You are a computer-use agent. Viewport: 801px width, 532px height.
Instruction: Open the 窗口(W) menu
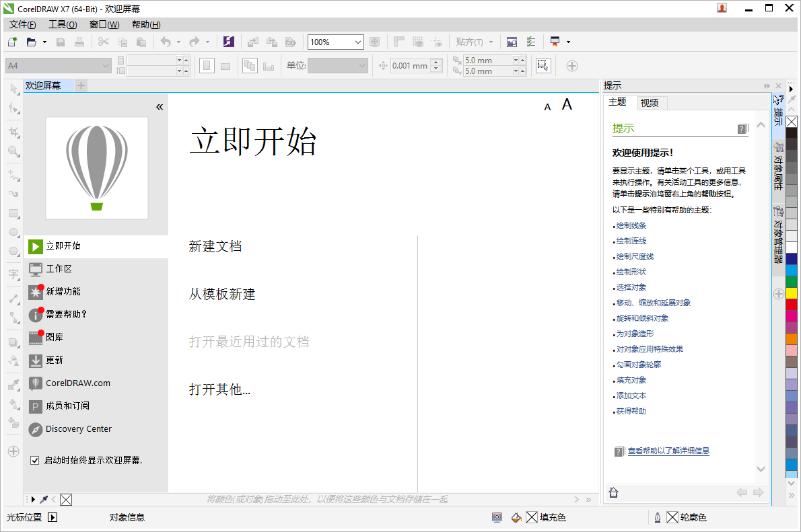(x=104, y=24)
